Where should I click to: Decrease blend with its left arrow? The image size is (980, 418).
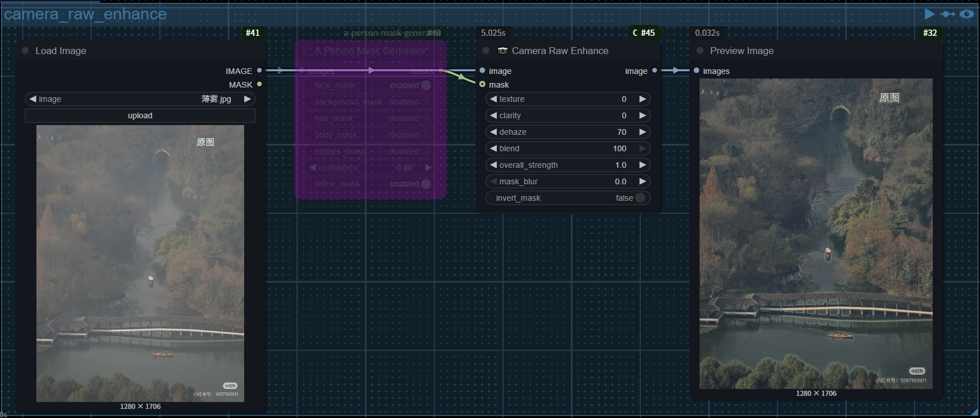[493, 148]
